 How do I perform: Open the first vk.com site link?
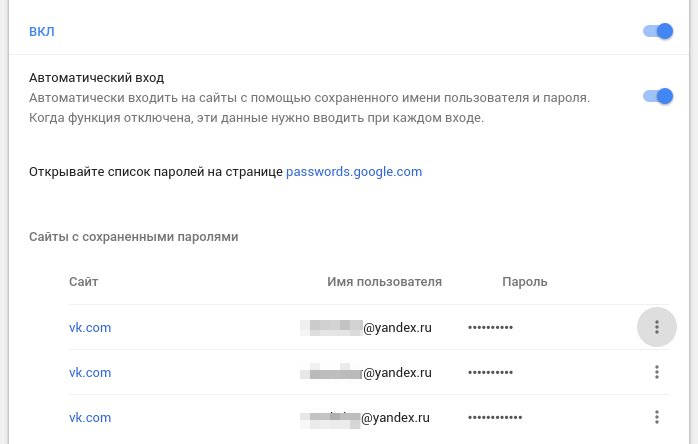pos(89,327)
